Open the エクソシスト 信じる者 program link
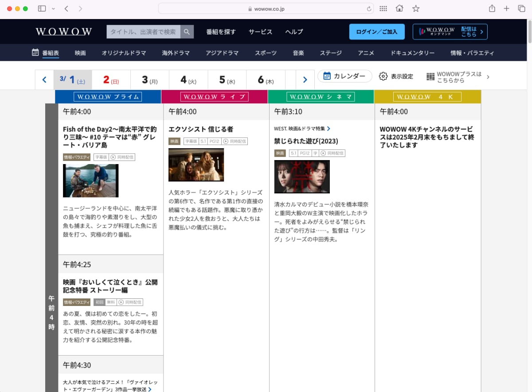This screenshot has width=532, height=392. click(x=203, y=129)
